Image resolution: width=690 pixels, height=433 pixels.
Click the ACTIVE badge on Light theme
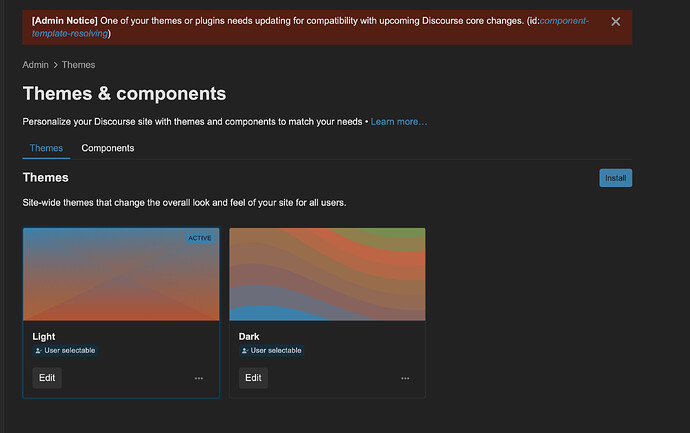pyautogui.click(x=200, y=238)
